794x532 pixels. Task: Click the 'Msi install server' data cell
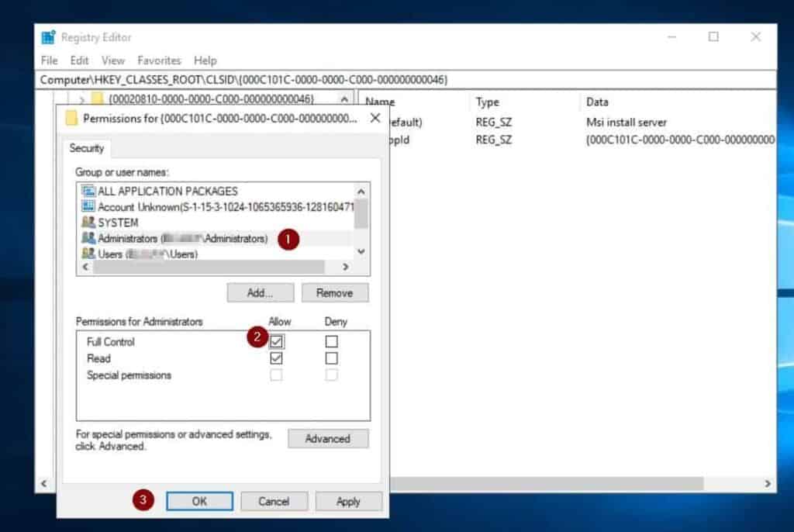627,122
